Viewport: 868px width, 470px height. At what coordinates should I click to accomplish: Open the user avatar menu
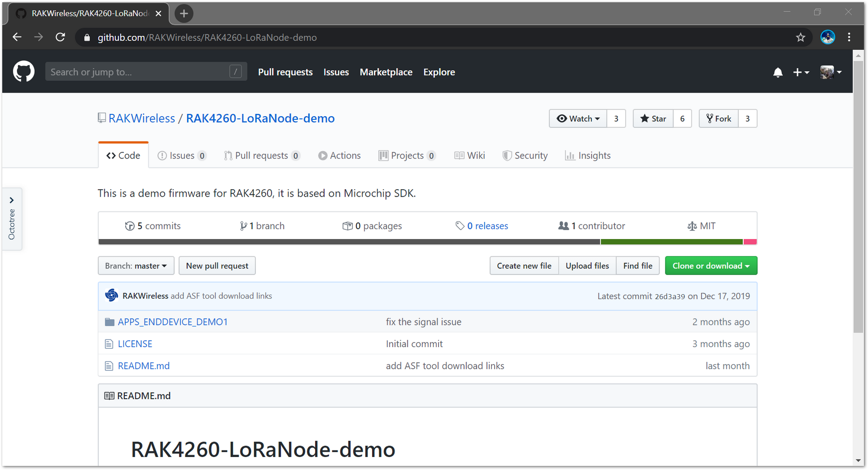pos(831,72)
